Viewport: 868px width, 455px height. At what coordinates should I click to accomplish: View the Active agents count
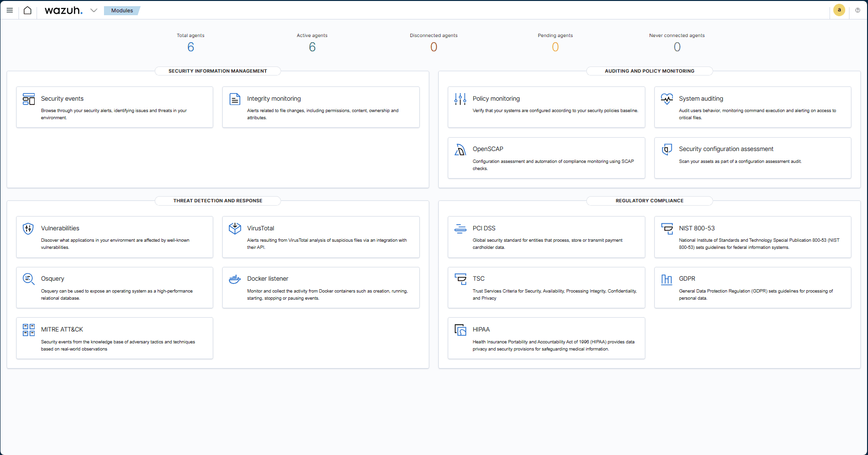(x=312, y=47)
